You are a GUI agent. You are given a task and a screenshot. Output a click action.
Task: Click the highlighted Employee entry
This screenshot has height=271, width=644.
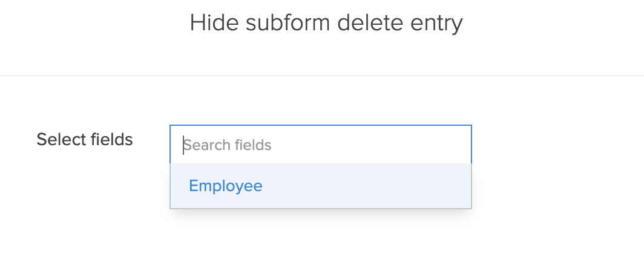tap(226, 186)
